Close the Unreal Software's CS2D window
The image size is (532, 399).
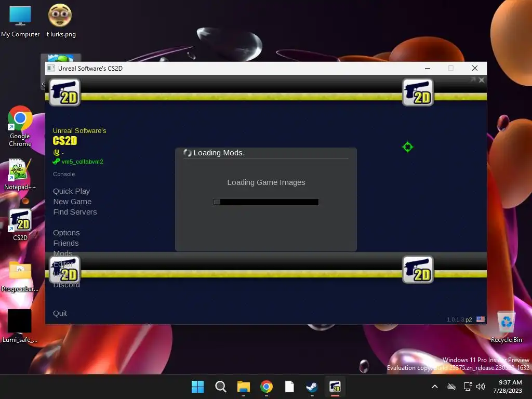[475, 68]
